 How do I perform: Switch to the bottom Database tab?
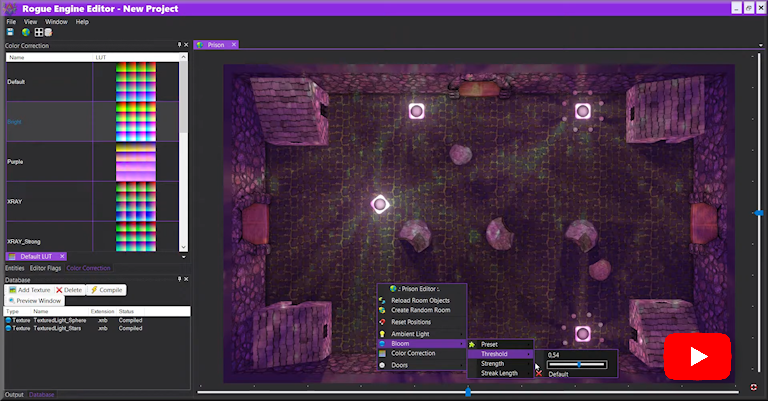tap(42, 394)
